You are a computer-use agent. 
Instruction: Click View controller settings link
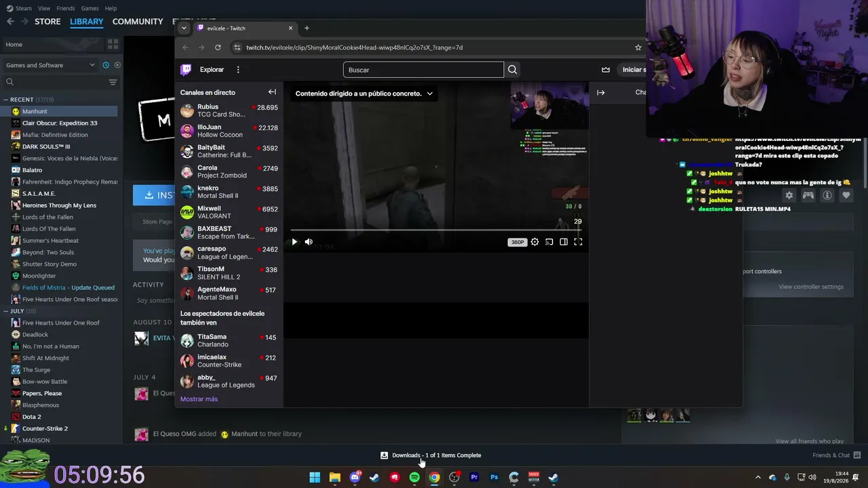(x=811, y=287)
